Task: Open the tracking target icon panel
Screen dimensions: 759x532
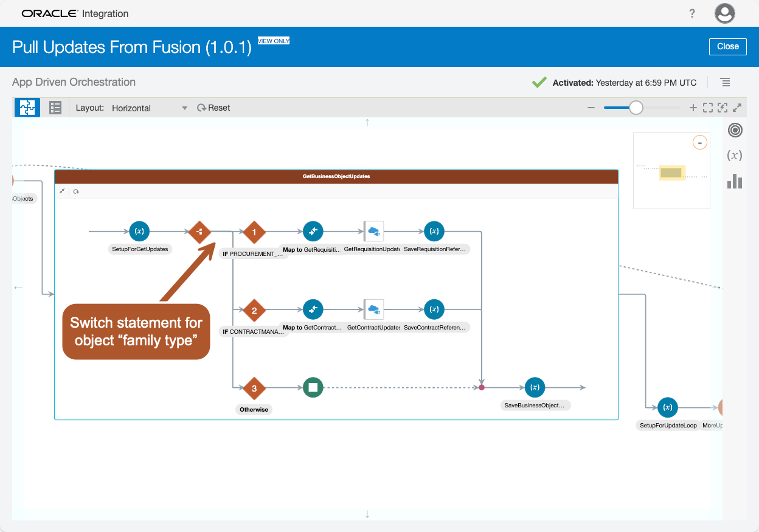Action: point(735,130)
